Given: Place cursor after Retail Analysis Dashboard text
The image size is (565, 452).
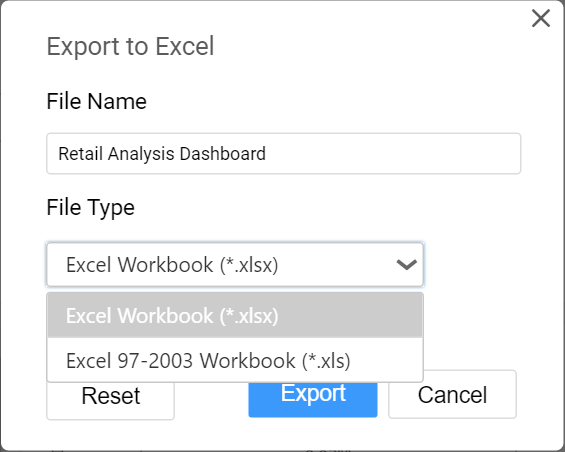Looking at the screenshot, I should click(x=267, y=154).
